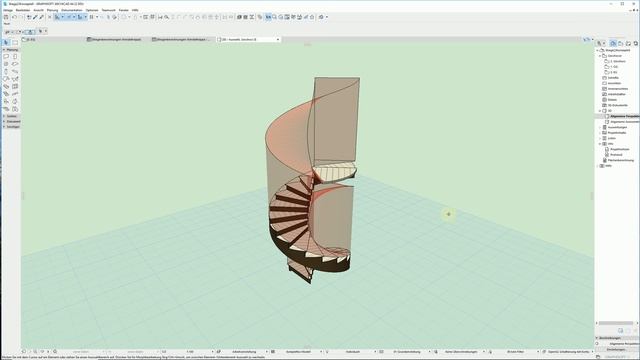The height and width of the screenshot is (360, 640).
Task: Switch to the 0. EG tab
Action: pos(53,40)
